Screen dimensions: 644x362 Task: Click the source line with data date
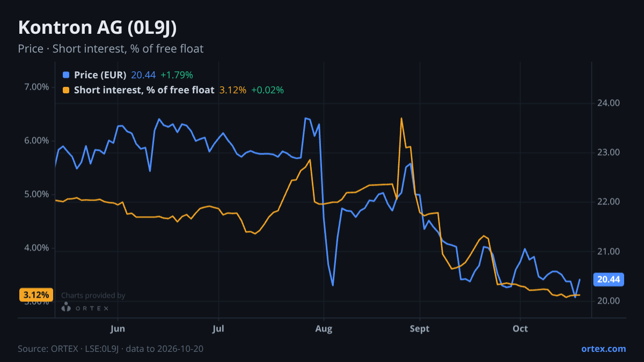tap(111, 349)
